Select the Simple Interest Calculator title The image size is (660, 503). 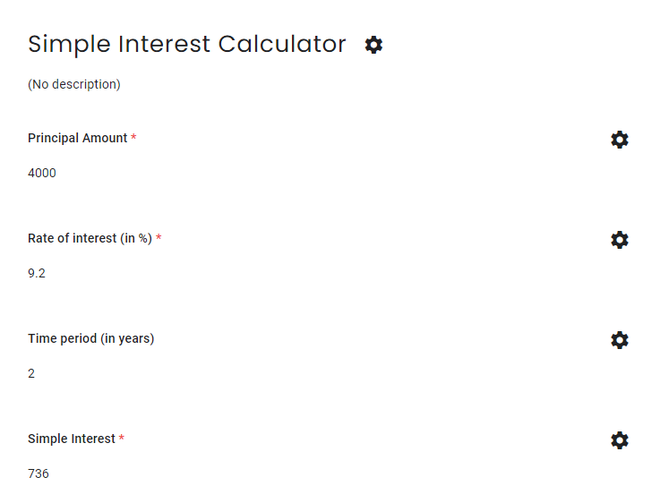(187, 44)
